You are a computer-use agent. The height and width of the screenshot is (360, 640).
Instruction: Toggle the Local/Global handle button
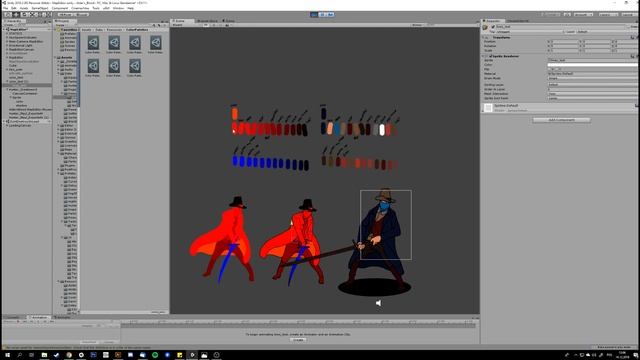(x=81, y=14)
